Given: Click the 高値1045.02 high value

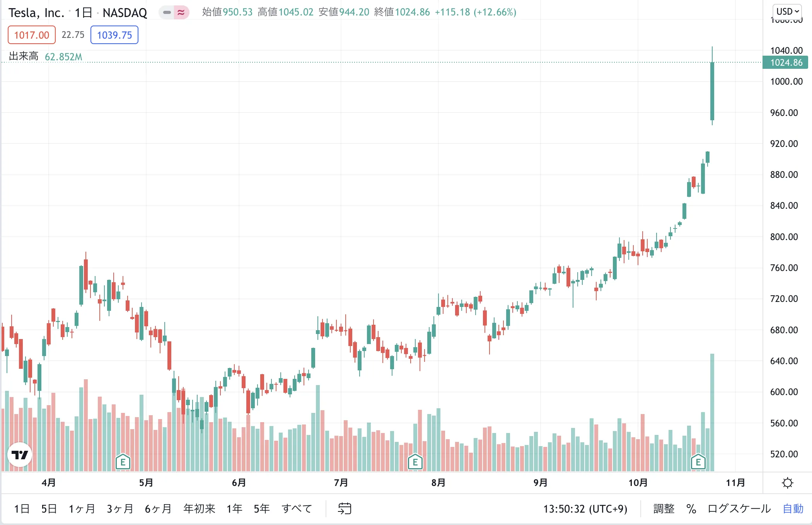Looking at the screenshot, I should click(286, 12).
